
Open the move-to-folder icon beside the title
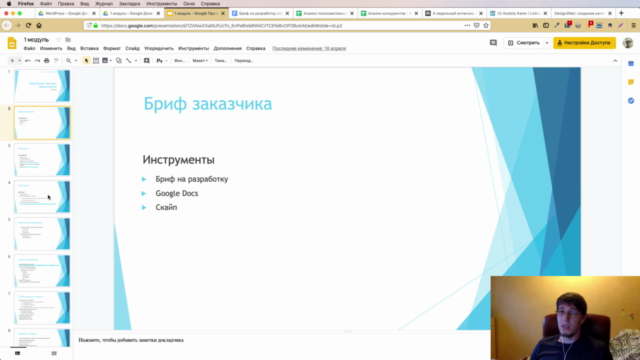(x=68, y=40)
